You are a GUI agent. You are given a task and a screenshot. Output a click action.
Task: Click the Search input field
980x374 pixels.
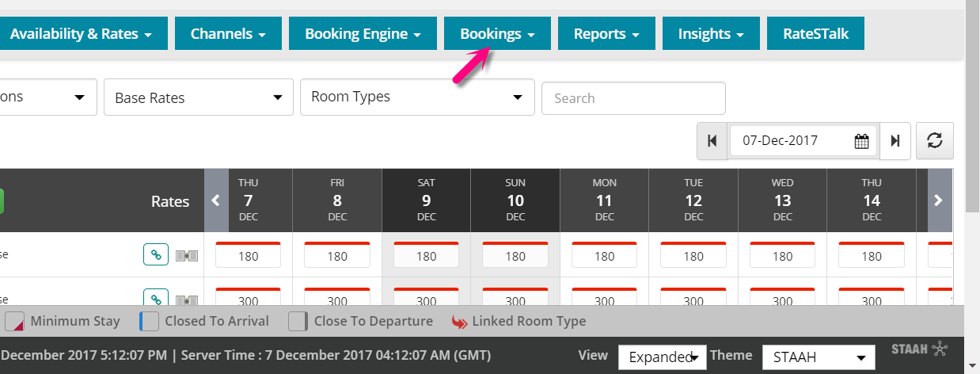[x=633, y=98]
